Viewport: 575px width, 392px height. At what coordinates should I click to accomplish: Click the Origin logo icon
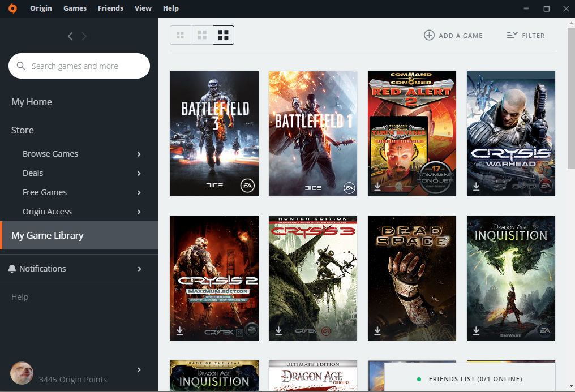(12, 8)
